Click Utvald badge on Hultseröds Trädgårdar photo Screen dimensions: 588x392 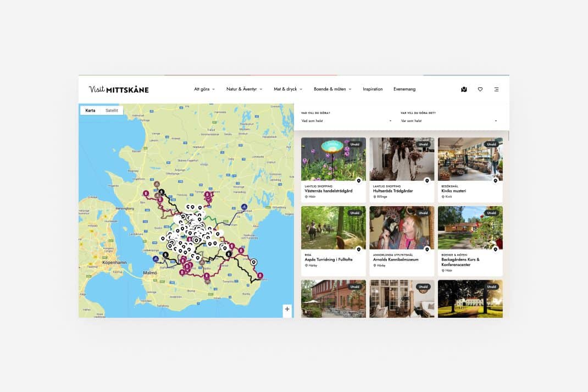tap(423, 144)
